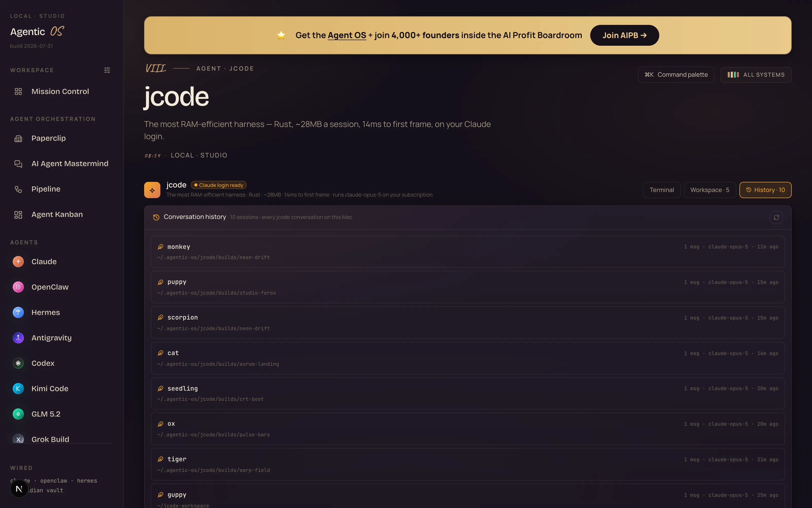Open the tiger session title
Image resolution: width=812 pixels, height=508 pixels.
click(177, 459)
